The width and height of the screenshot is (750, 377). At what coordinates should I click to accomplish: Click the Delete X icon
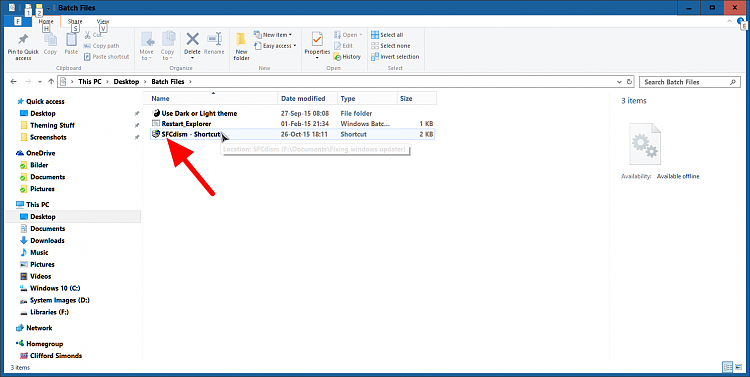(x=192, y=39)
